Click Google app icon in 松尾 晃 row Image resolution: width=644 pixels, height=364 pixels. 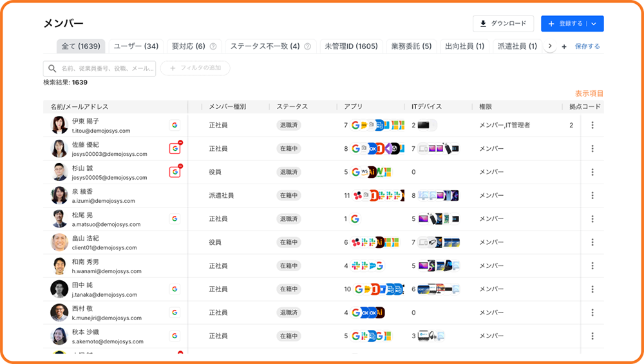click(355, 219)
